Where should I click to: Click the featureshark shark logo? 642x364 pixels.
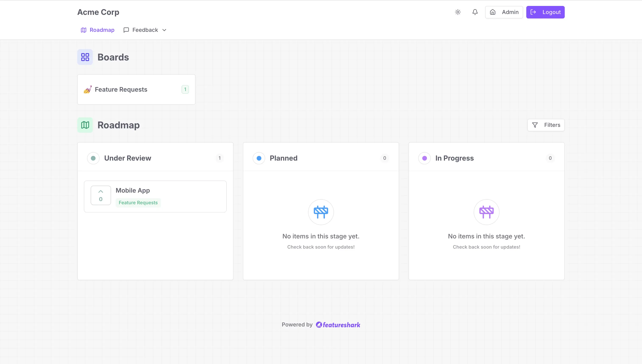319,324
